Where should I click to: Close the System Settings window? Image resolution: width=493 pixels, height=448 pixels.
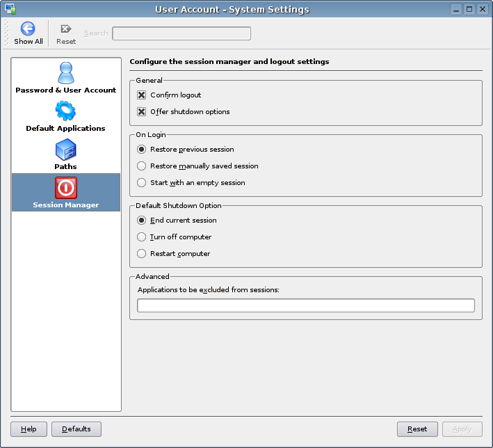pos(483,9)
